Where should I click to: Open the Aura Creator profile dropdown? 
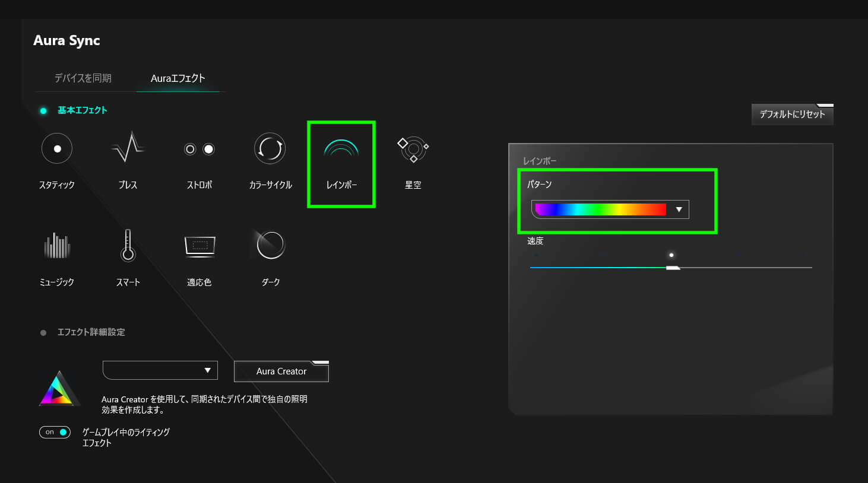click(160, 370)
